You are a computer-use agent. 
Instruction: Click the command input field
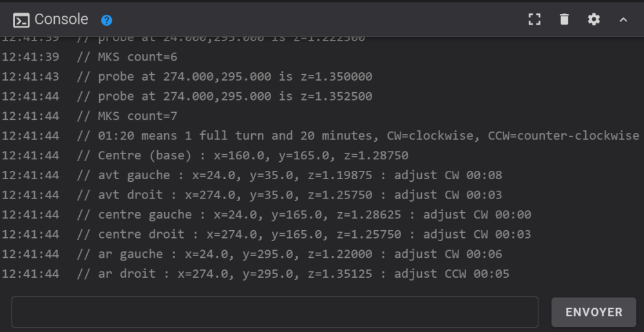(274, 312)
